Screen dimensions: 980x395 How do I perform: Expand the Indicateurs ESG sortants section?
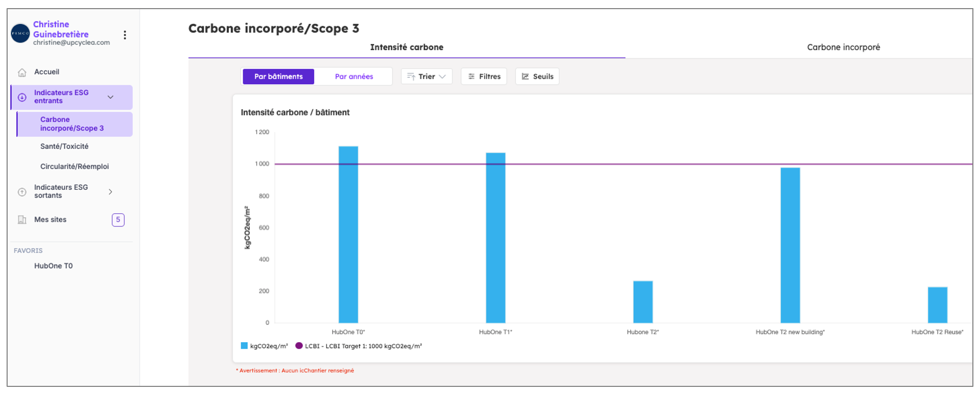pos(110,192)
